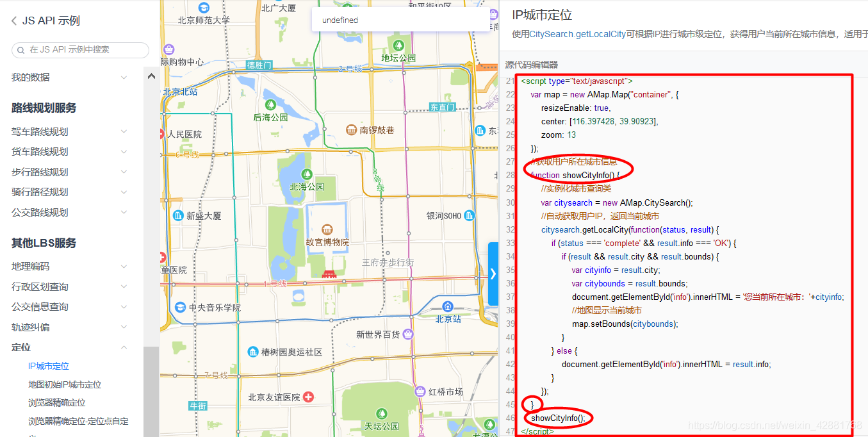This screenshot has width=868, height=437.
Task: Expand the 驾车路线规划 menu item
Action: 124,132
